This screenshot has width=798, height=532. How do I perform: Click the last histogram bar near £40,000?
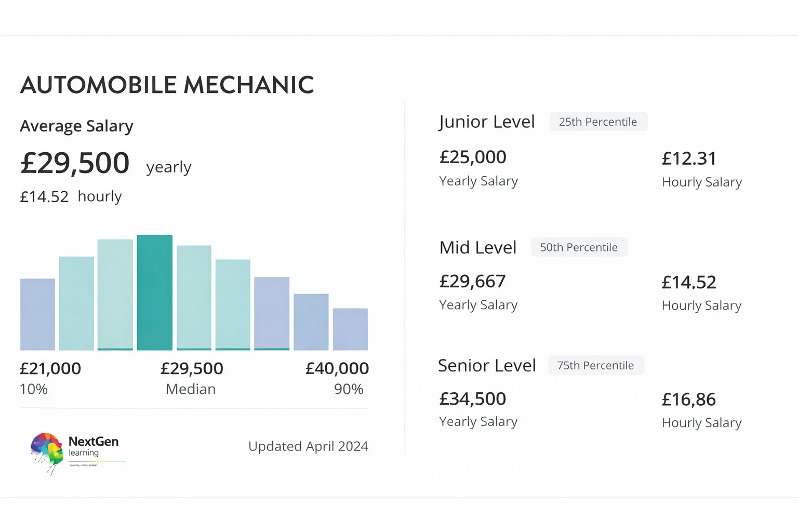pyautogui.click(x=350, y=329)
